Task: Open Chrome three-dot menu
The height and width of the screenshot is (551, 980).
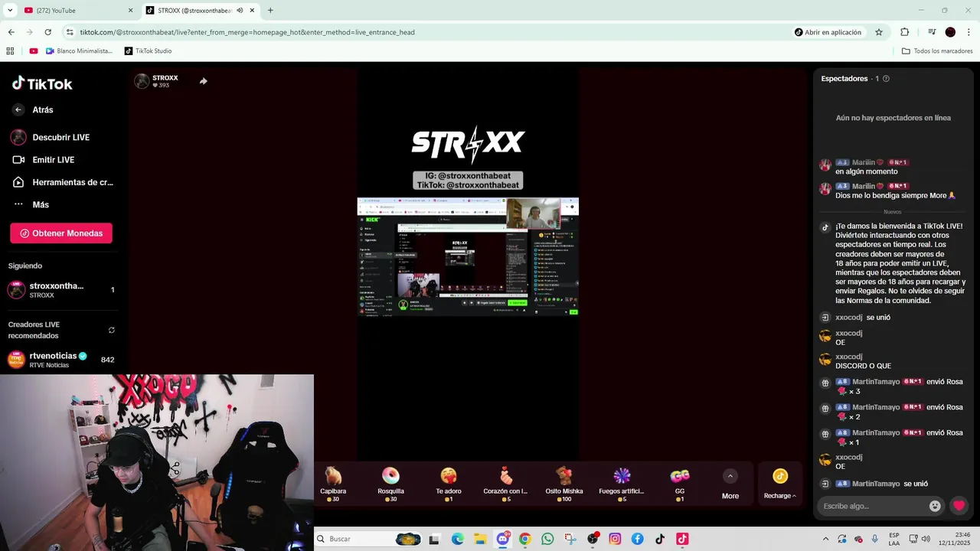Action: (x=969, y=32)
